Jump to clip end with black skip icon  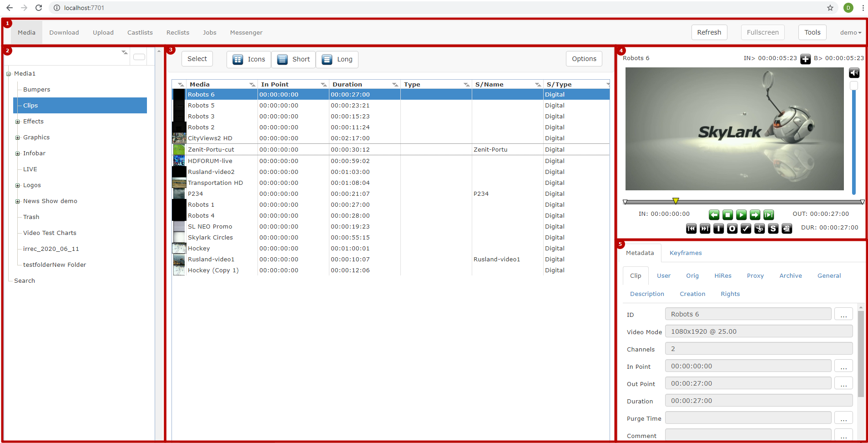click(705, 229)
